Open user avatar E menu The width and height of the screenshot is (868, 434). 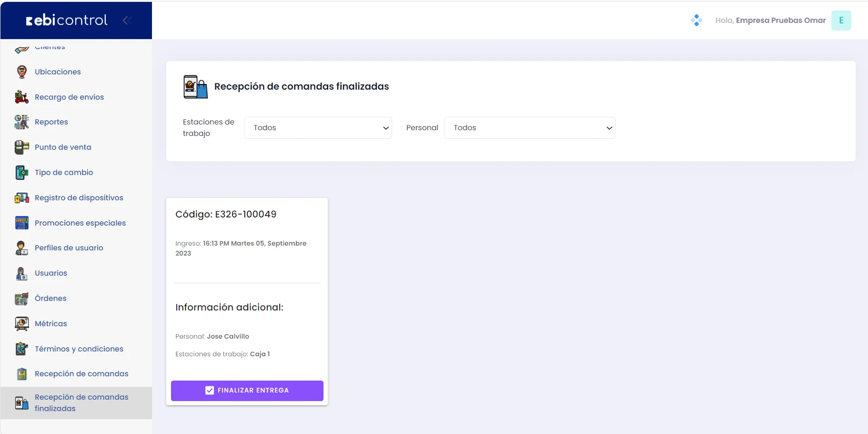point(841,21)
